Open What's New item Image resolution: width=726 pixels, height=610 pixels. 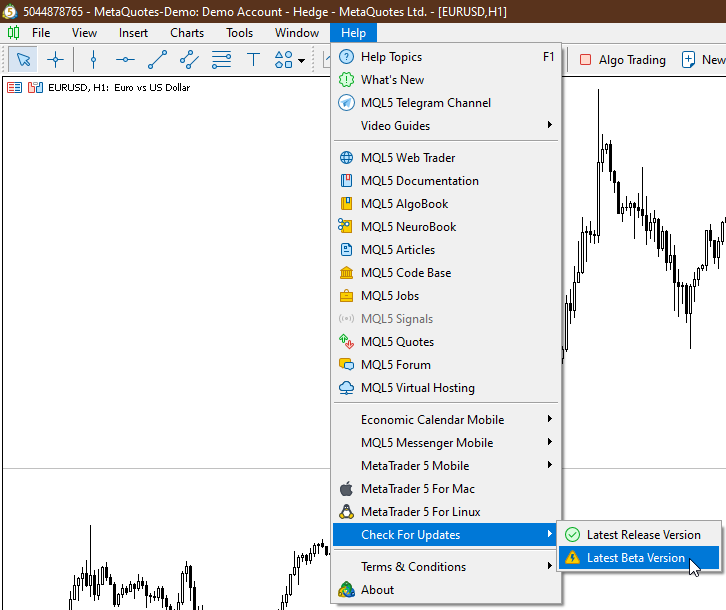[446, 80]
